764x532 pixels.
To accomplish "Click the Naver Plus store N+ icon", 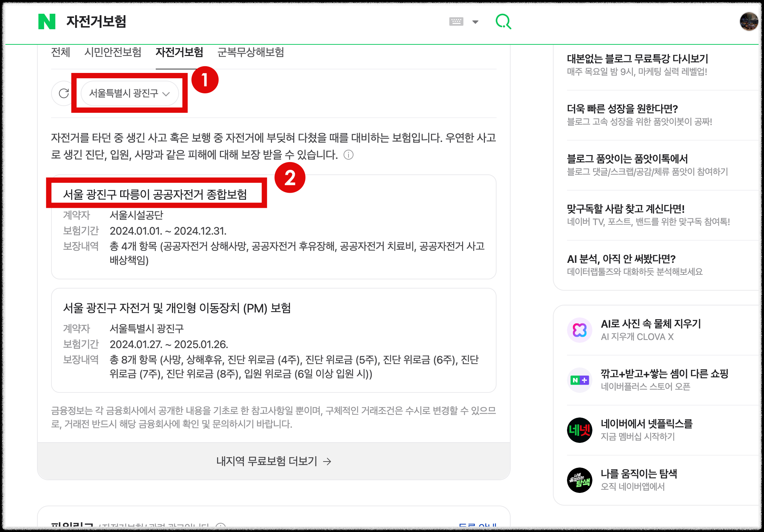I will (580, 380).
